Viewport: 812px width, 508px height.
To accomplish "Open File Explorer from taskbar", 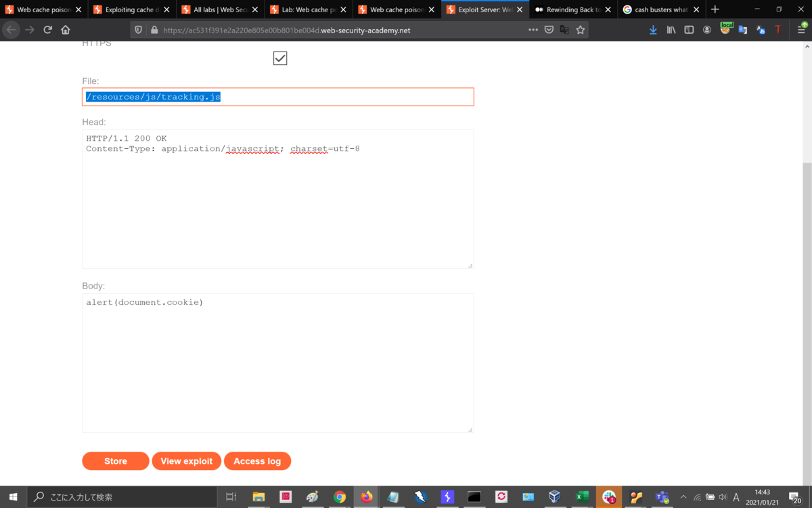I will [258, 496].
